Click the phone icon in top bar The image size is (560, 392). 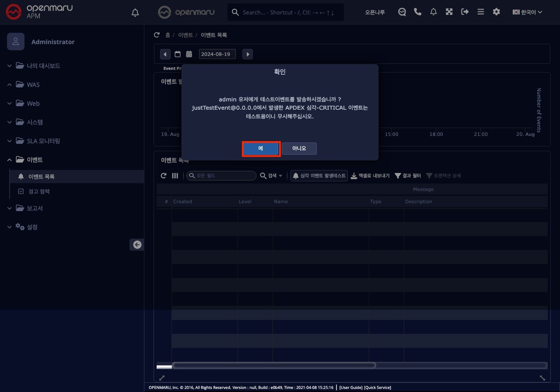point(417,12)
